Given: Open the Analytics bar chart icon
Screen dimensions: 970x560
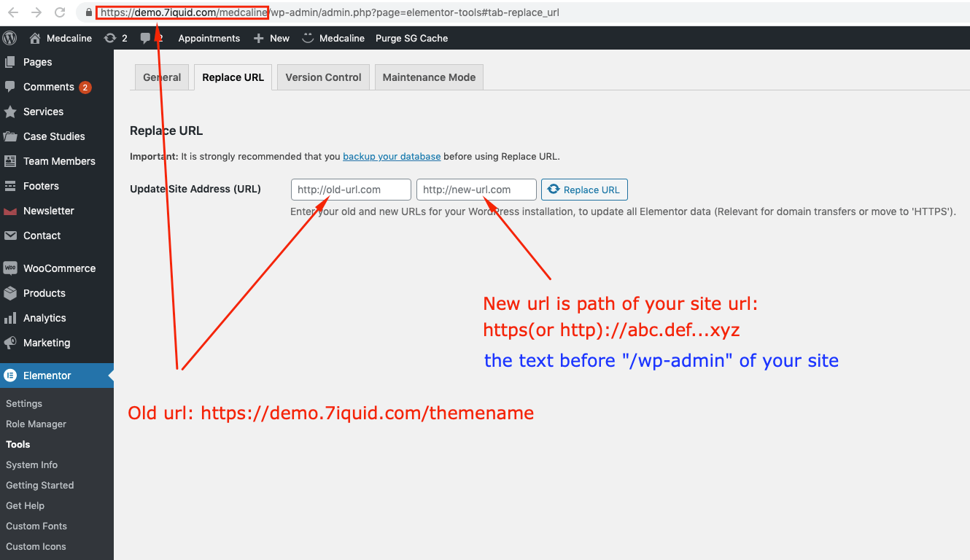Looking at the screenshot, I should tap(10, 318).
